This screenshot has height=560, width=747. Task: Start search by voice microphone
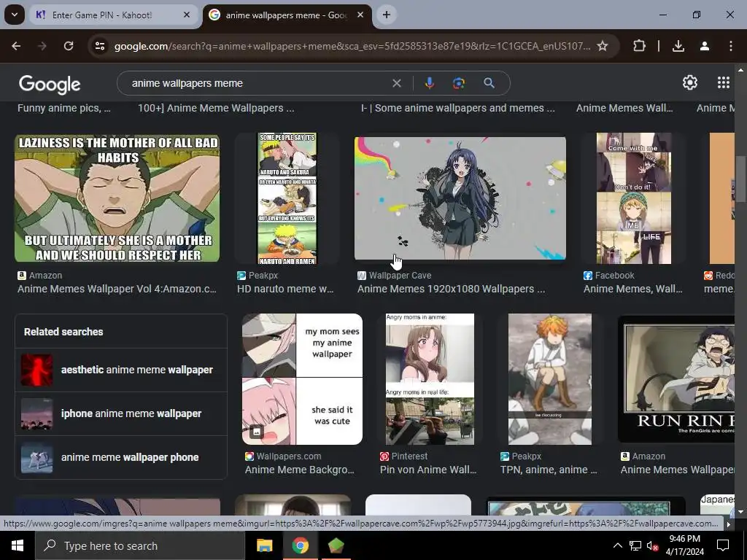pyautogui.click(x=430, y=83)
